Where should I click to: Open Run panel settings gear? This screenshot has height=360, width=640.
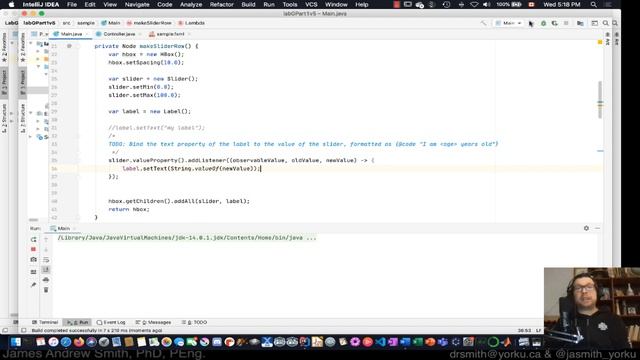tap(586, 228)
